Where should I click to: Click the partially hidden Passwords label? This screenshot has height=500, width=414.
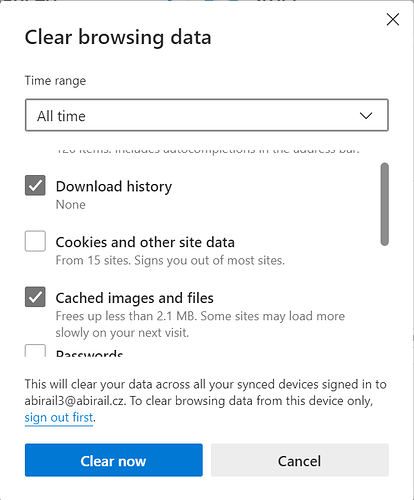pos(89,353)
